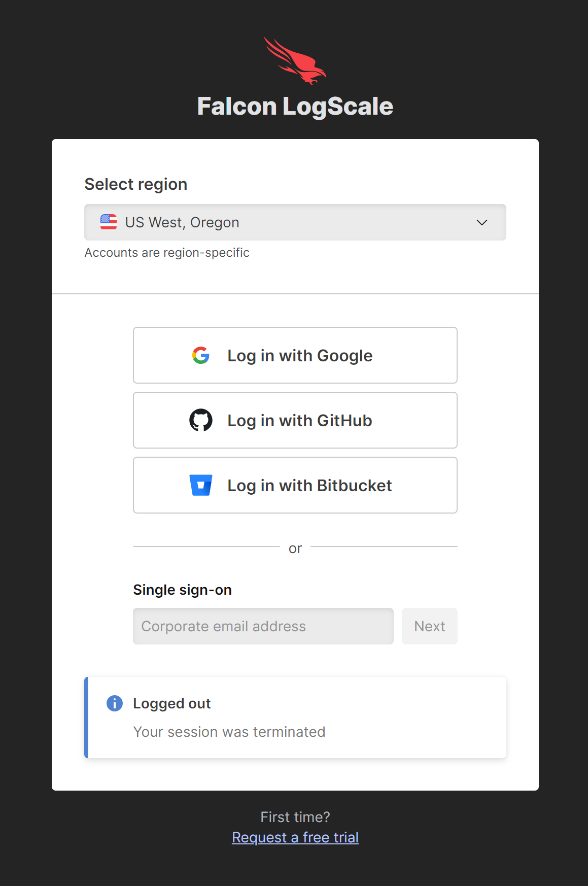Focus the Corporate email address field
588x886 pixels.
coord(263,626)
